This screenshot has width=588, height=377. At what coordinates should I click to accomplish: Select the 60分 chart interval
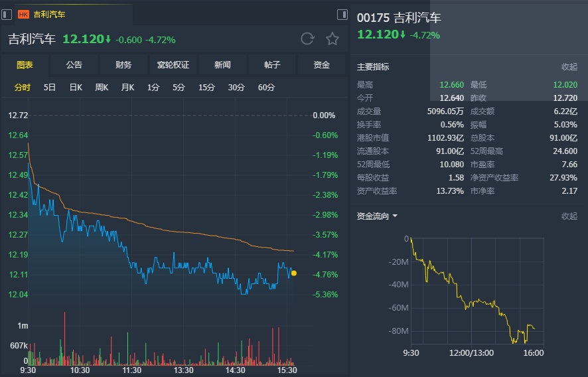(266, 88)
